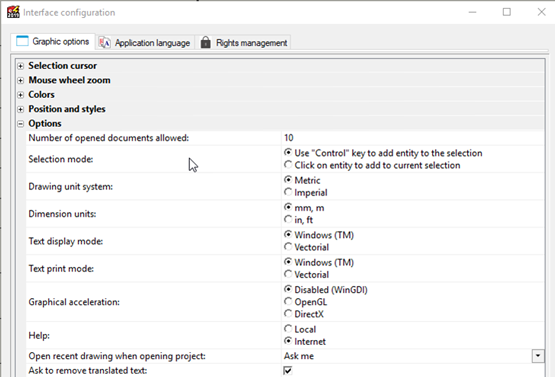The height and width of the screenshot is (377, 555).
Task: Set Text print mode to Vectorial
Action: click(x=288, y=274)
